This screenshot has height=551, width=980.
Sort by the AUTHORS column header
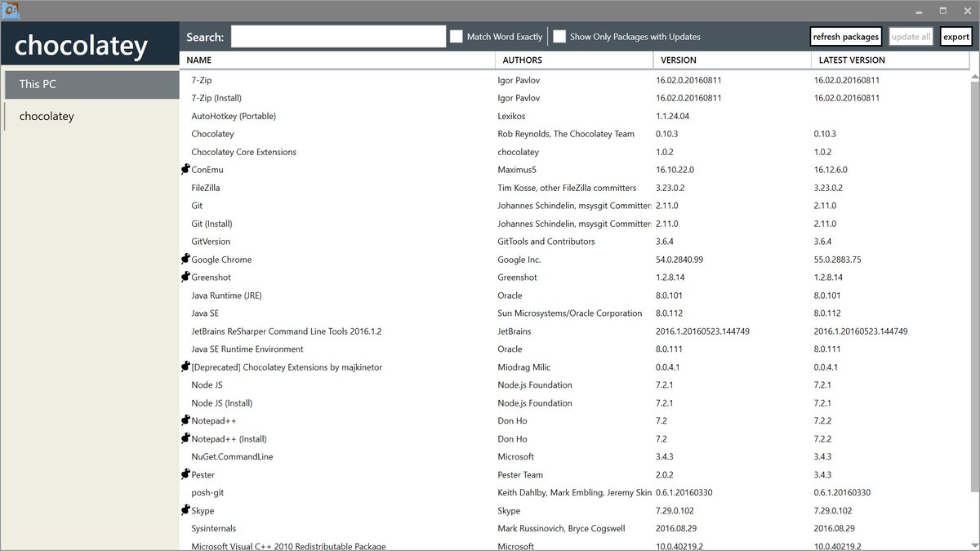(574, 60)
